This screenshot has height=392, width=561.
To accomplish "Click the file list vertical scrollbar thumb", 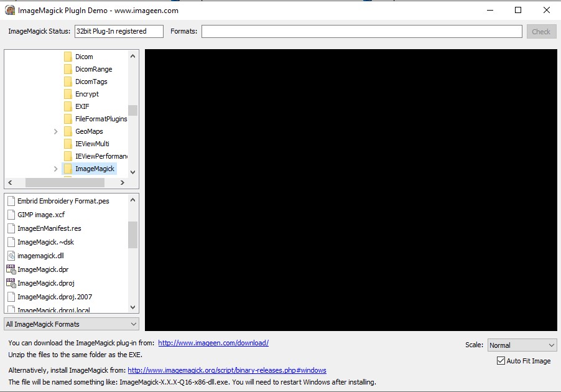I will tap(132, 235).
